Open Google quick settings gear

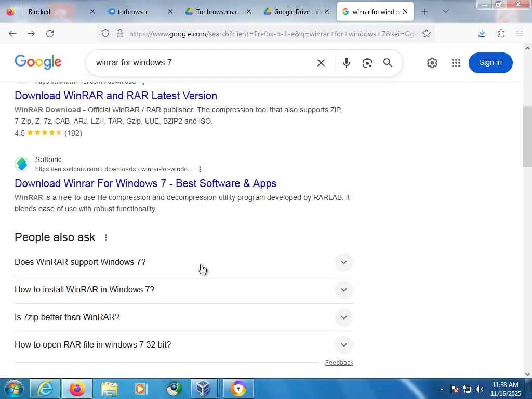[x=432, y=63]
